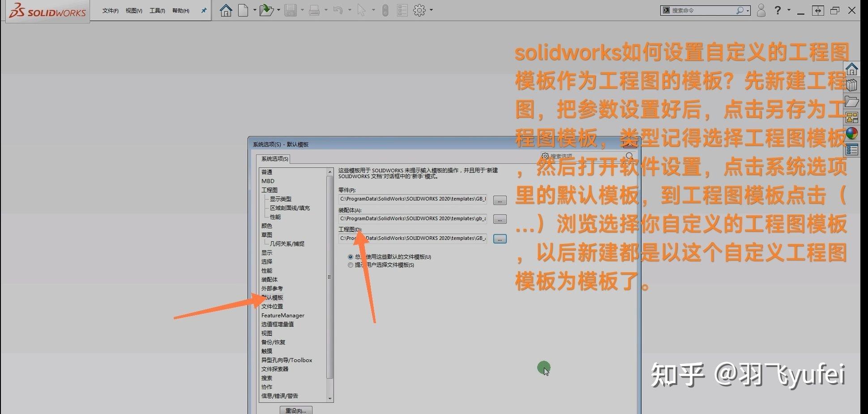Open a file with the folder arrow icon
Viewport: 868px width, 414px height.
click(266, 10)
